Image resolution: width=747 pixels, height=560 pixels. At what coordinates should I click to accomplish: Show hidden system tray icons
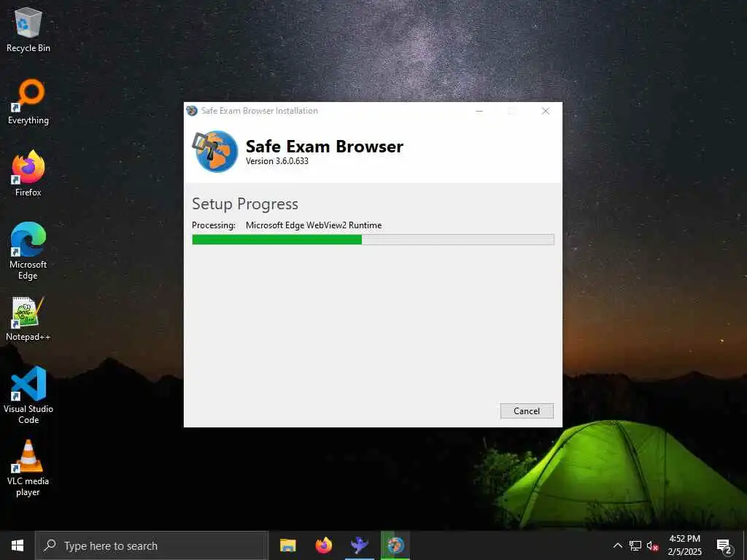617,545
